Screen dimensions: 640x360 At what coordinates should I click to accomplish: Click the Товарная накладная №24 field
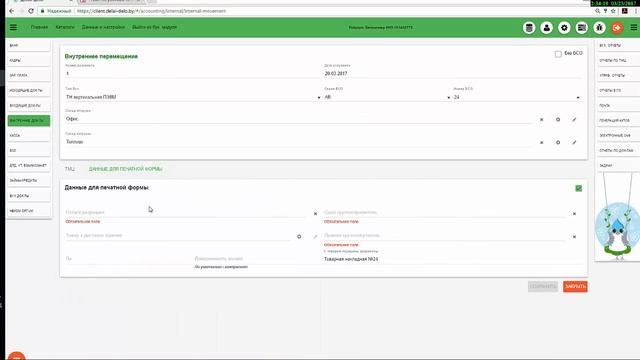point(452,259)
